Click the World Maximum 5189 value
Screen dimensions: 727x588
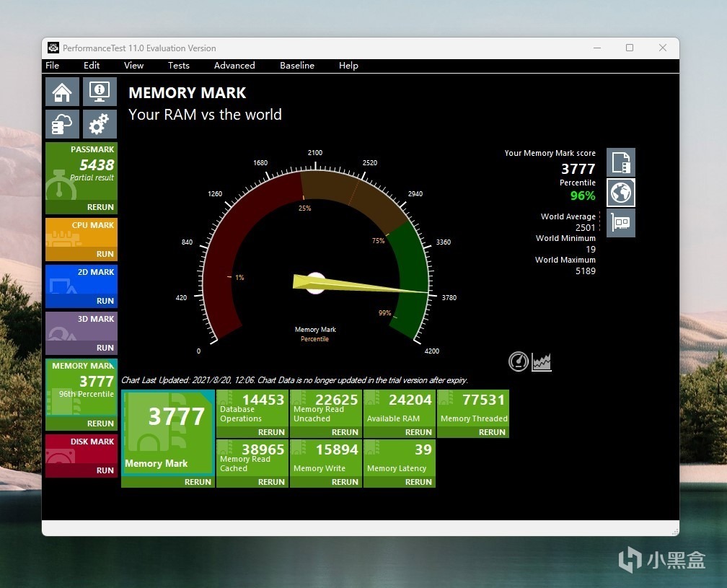[x=586, y=271]
